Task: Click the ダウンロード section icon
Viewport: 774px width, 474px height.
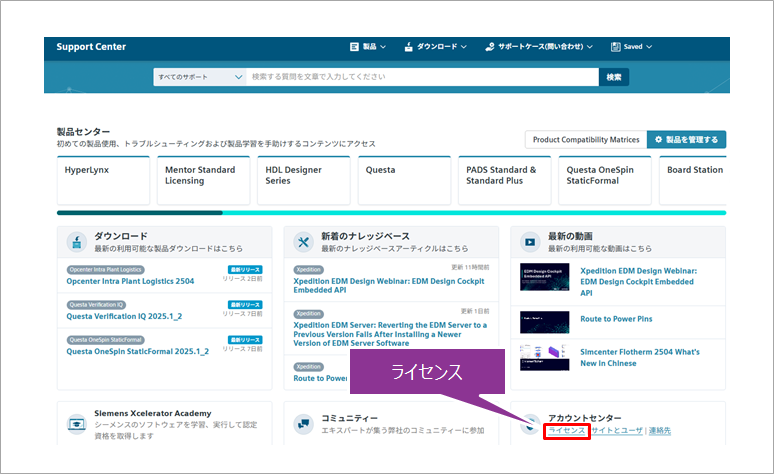Action: [77, 242]
